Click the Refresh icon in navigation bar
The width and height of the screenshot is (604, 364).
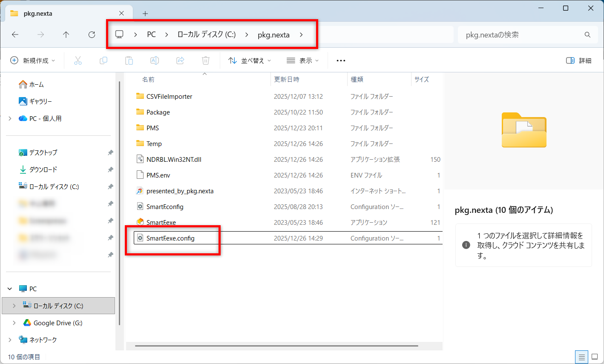(92, 35)
